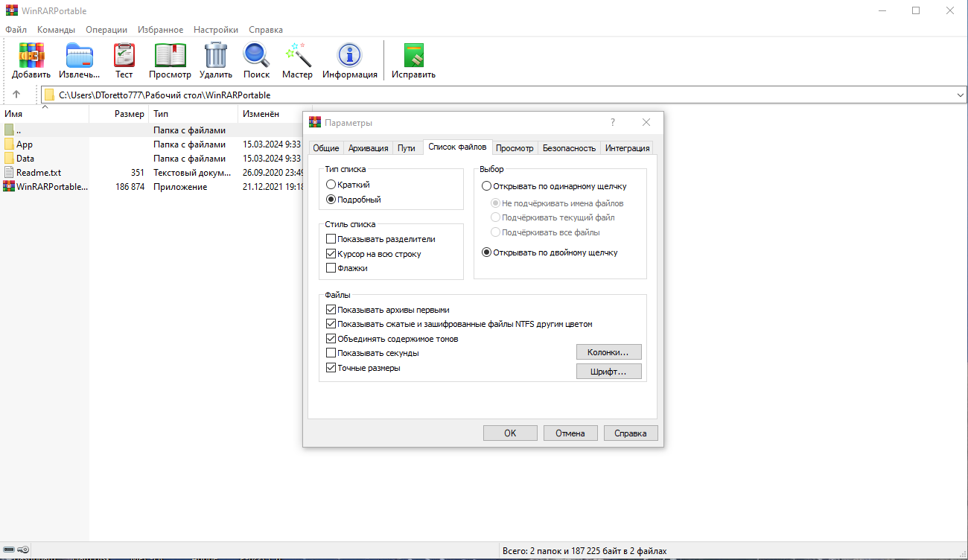Sort by the Размер column header

point(119,114)
